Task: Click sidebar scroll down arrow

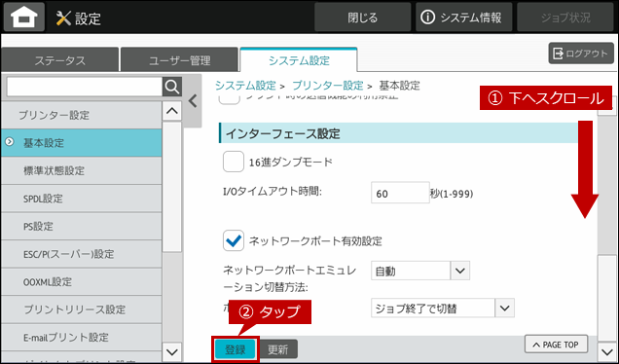Action: (171, 351)
